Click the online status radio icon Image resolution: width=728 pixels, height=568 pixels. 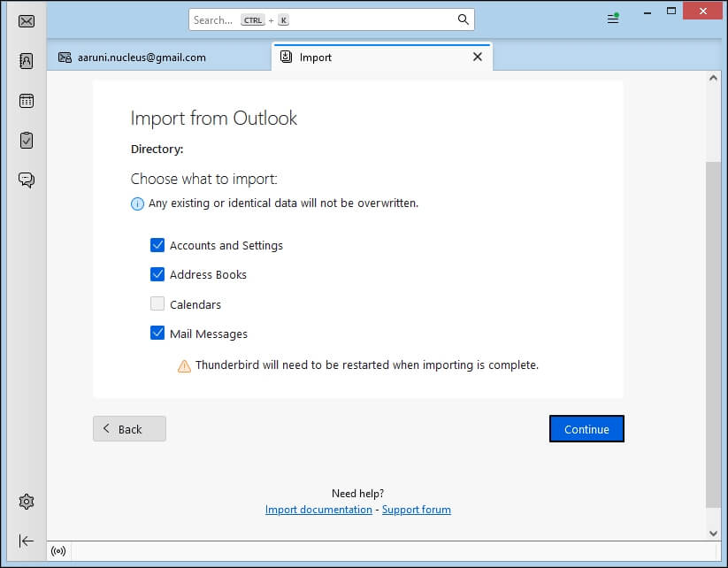click(x=58, y=551)
